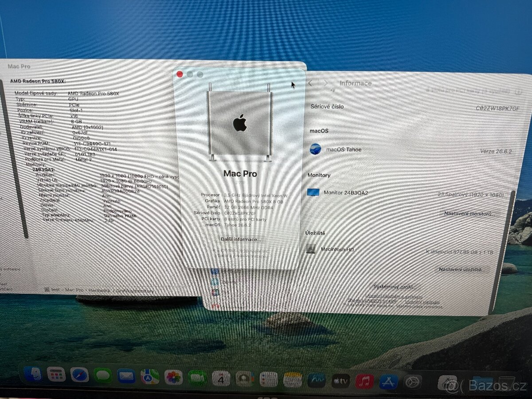Click the Informace window title

pyautogui.click(x=356, y=83)
